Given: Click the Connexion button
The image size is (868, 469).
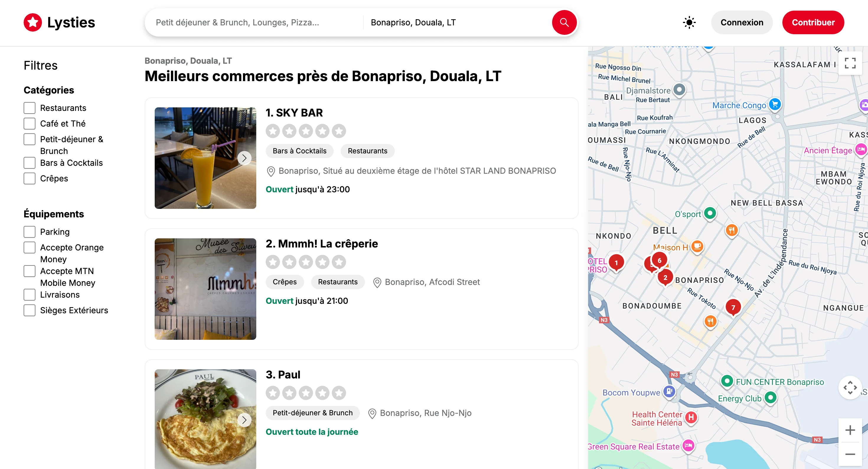Looking at the screenshot, I should [x=742, y=22].
